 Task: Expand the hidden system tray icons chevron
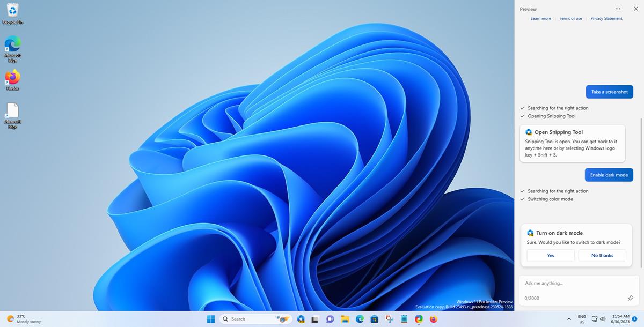[x=569, y=319]
